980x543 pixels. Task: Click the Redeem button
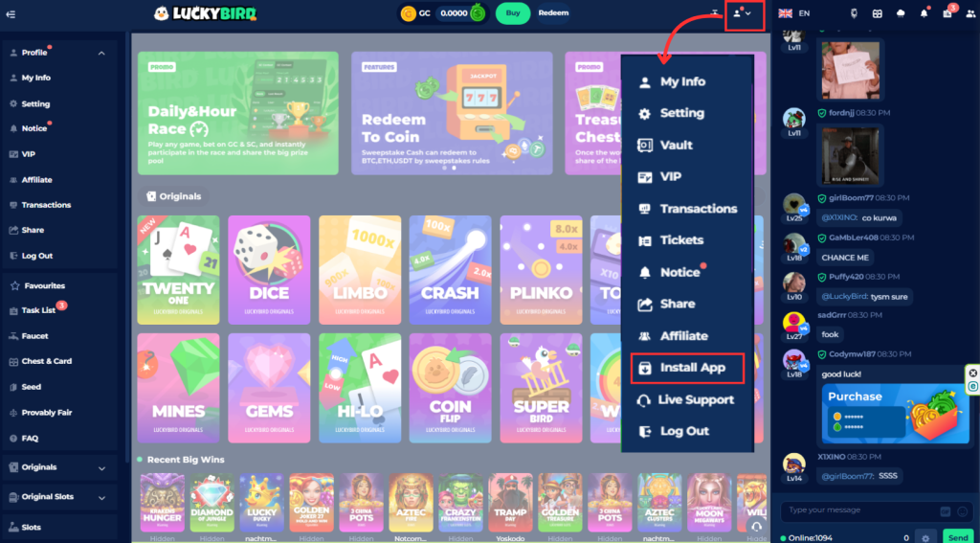[553, 13]
